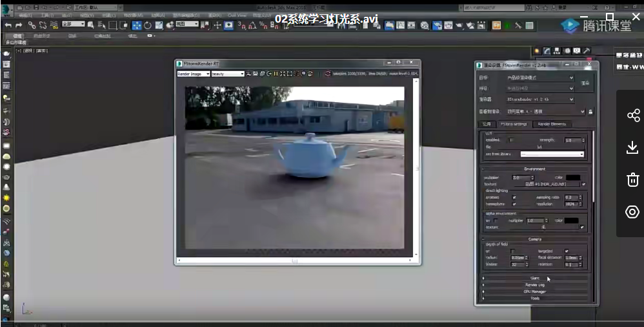This screenshot has width=644, height=327.
Task: Toggle the direct lighting hemisphere checkbox
Action: [514, 204]
